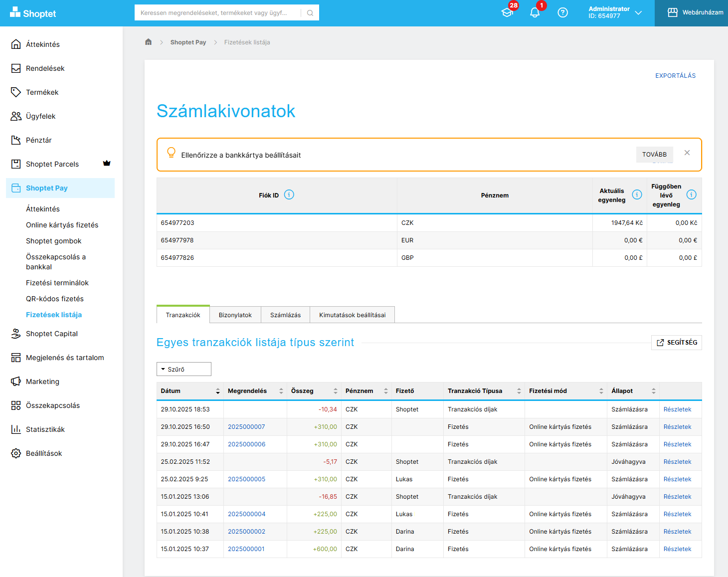Click the help question mark icon
Viewport: 728px width, 577px height.
point(562,13)
